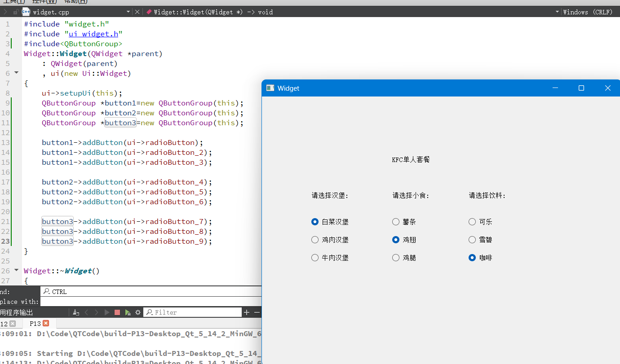Select the 鸡肉汉堡 radio button

[330, 240]
